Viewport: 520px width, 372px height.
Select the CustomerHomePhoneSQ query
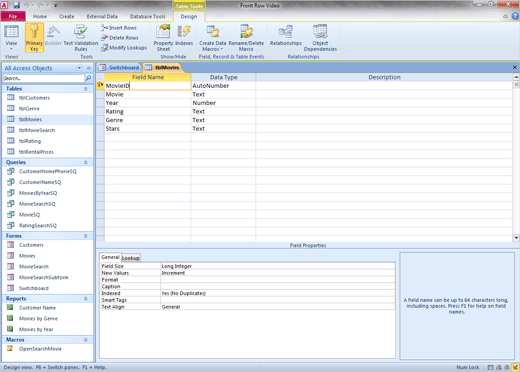tap(48, 171)
